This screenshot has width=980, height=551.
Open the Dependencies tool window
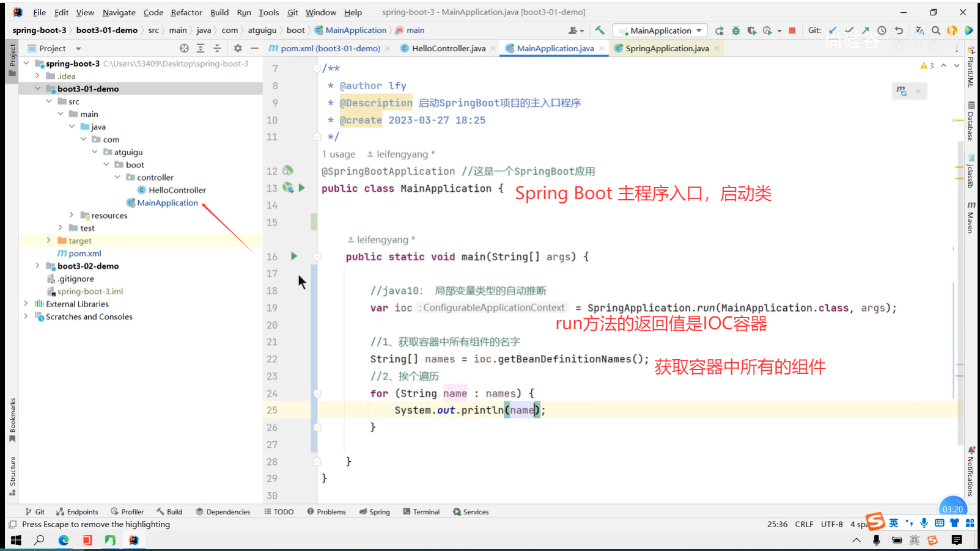click(223, 512)
